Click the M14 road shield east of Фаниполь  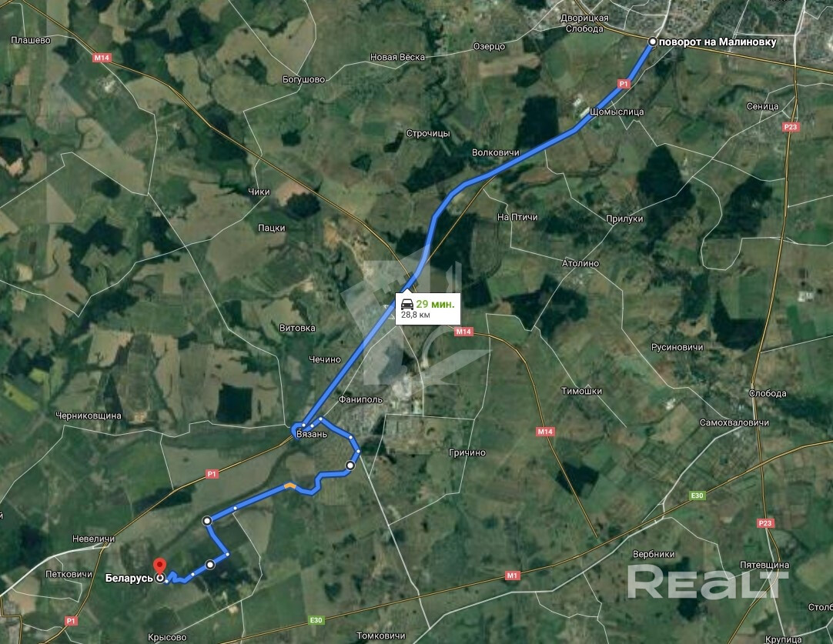463,332
